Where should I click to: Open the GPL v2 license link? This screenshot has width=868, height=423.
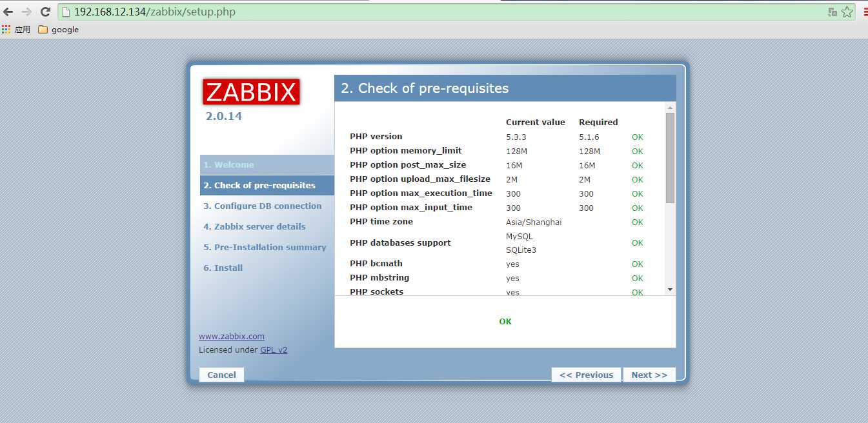(x=274, y=350)
